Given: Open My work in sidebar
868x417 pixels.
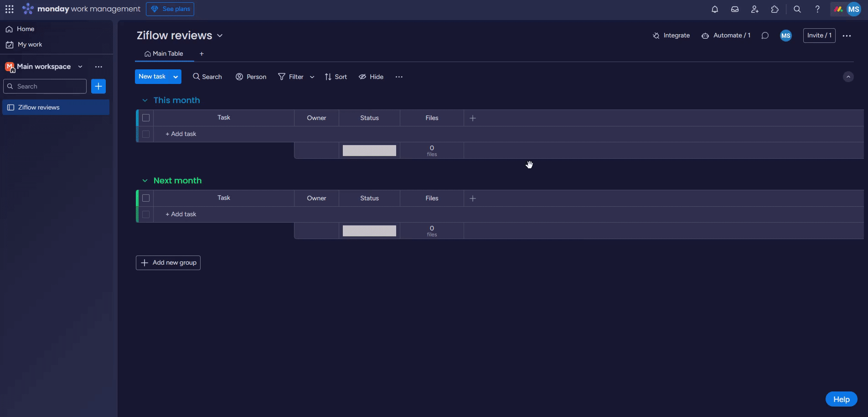Looking at the screenshot, I should coord(24,45).
